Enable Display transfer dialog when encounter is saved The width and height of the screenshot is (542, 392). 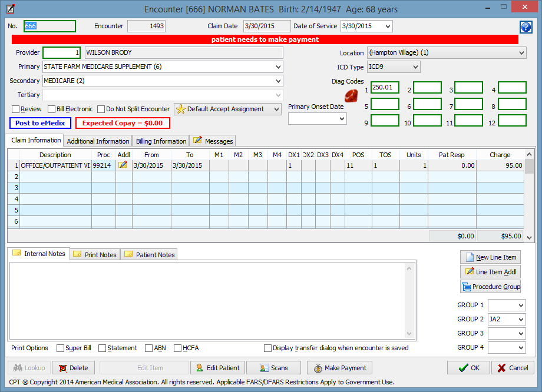click(x=267, y=348)
